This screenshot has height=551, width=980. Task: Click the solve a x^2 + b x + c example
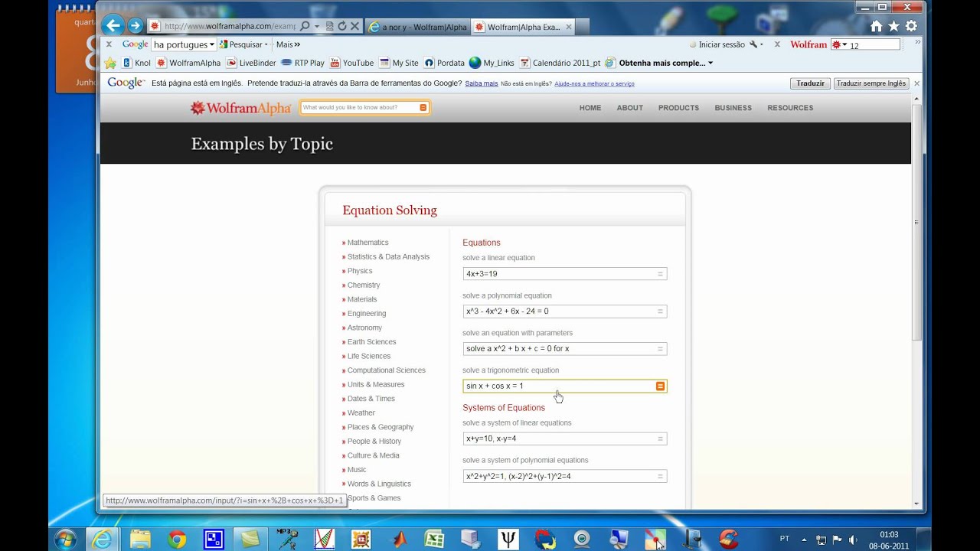point(565,349)
